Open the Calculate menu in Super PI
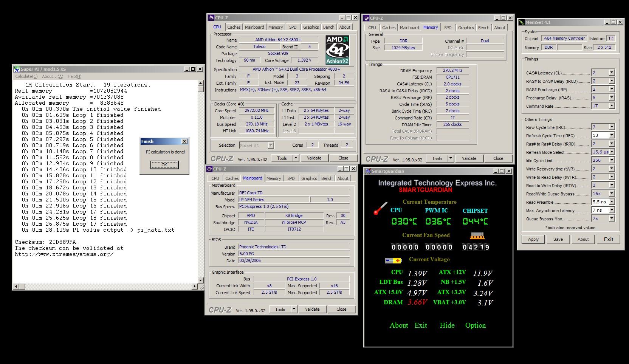This screenshot has height=364, width=629. [x=26, y=76]
